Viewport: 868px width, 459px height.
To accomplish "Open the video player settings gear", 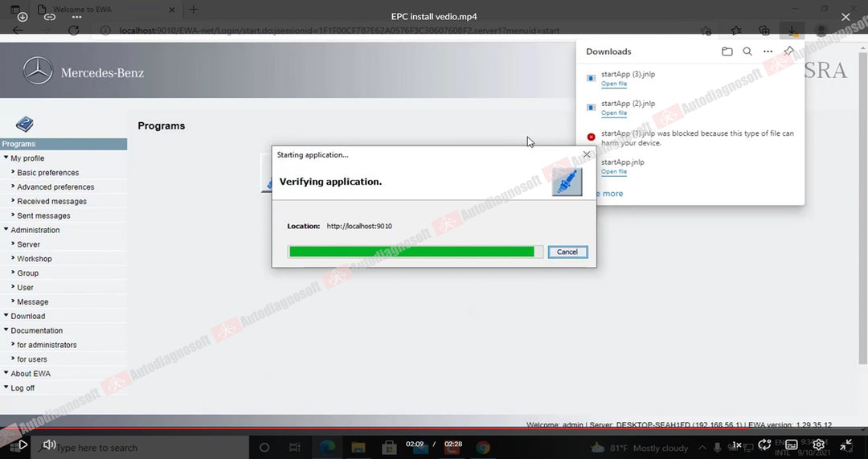I will click(818, 444).
